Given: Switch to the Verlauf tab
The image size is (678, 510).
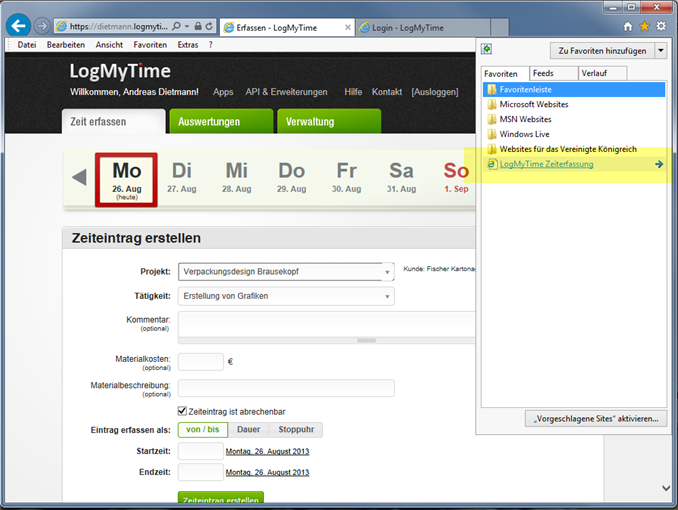Looking at the screenshot, I should pos(603,73).
